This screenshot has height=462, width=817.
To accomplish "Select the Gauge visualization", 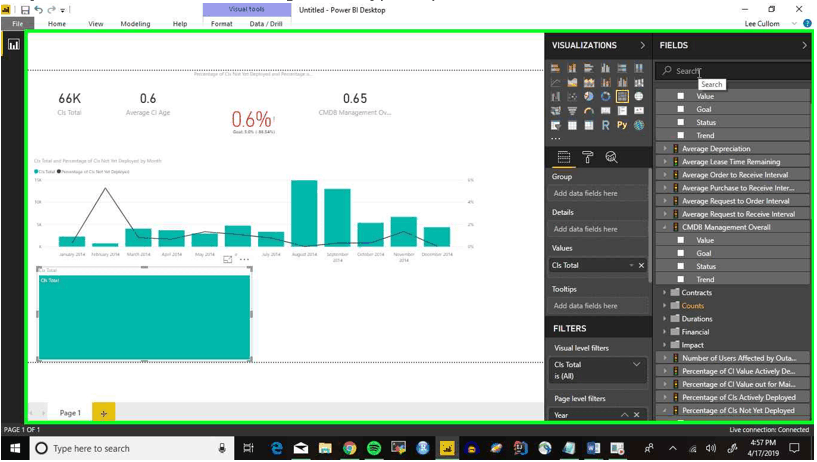I will [x=589, y=110].
